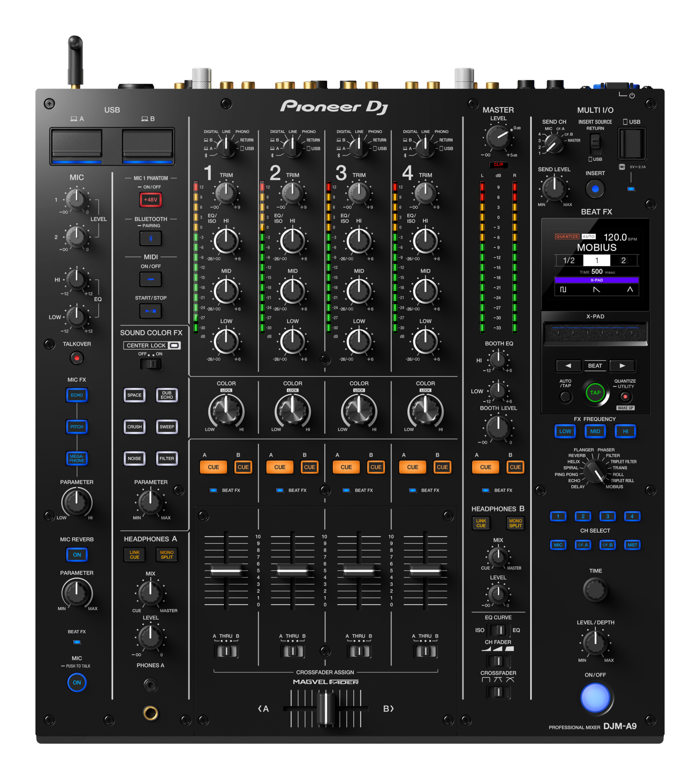Flip the CROSSFADER curve switch

498,692
